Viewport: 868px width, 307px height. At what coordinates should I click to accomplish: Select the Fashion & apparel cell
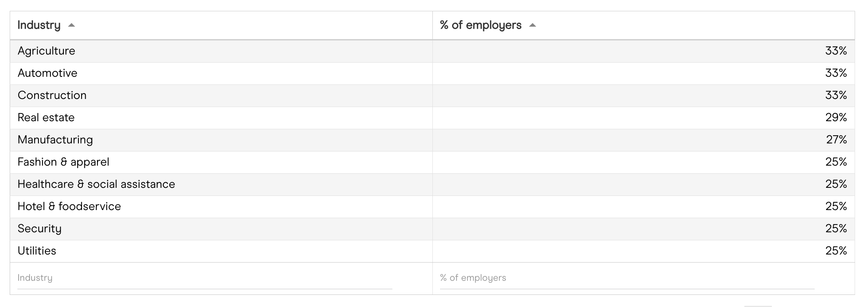[63, 162]
